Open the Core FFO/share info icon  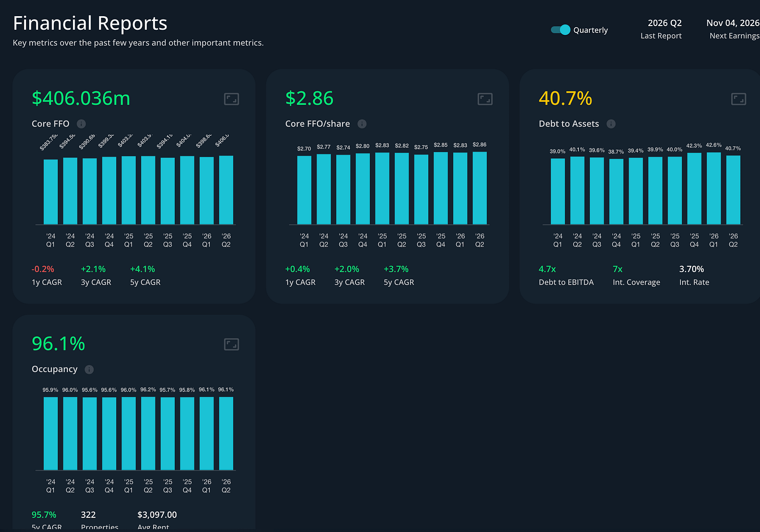[362, 124]
